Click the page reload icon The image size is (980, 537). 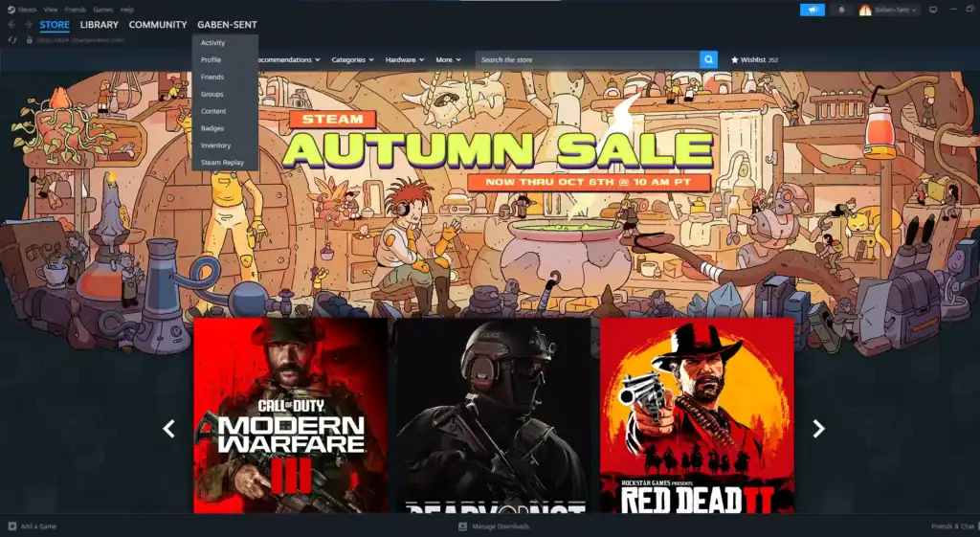12,40
